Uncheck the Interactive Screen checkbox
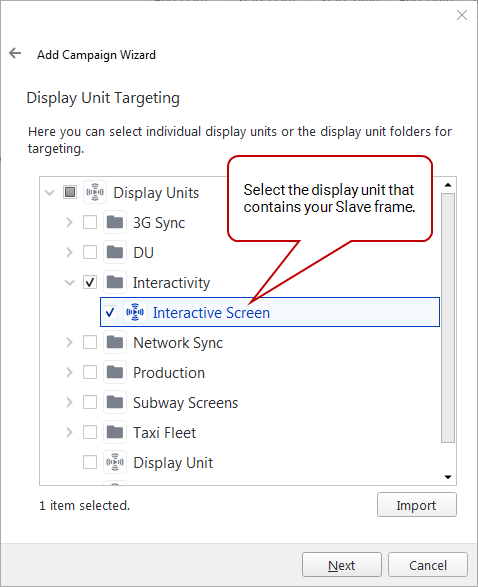The height and width of the screenshot is (587, 478). (x=110, y=312)
